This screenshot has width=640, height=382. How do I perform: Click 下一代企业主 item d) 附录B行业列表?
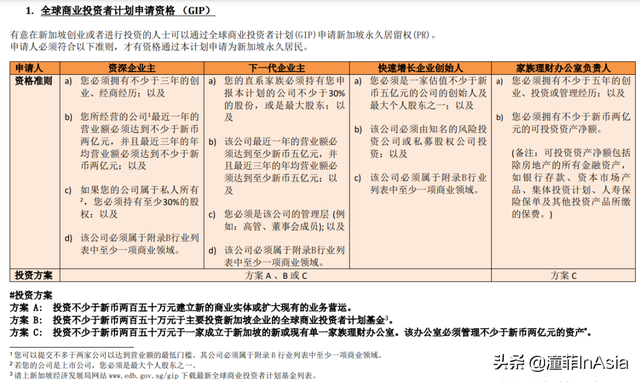point(276,256)
